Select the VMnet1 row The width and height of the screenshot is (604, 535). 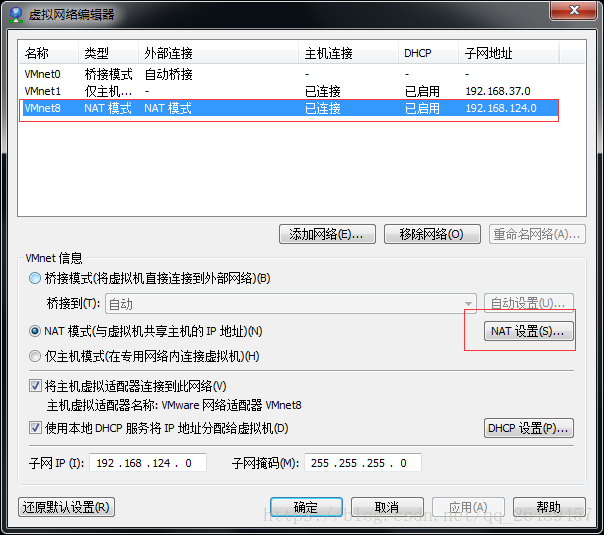pyautogui.click(x=289, y=91)
